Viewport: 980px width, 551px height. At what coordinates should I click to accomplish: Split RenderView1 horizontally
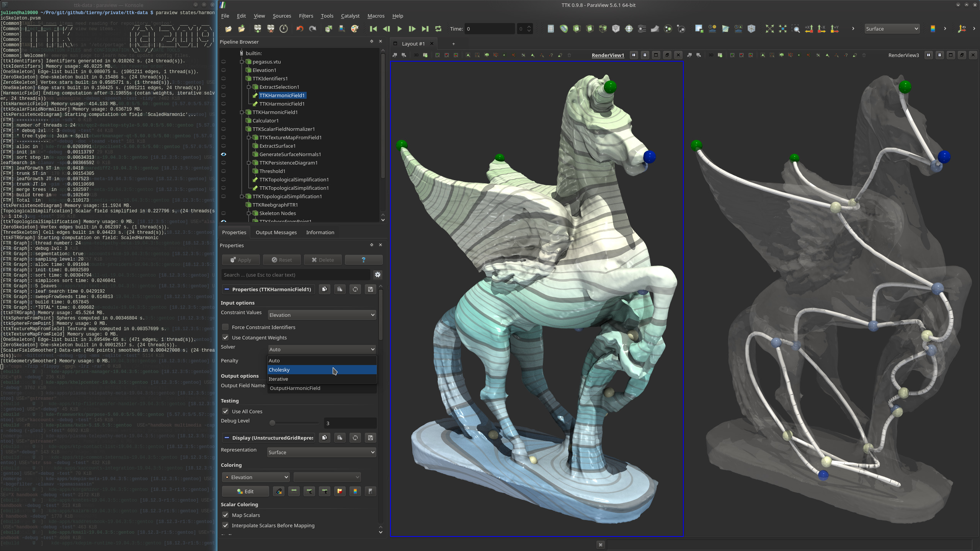point(634,55)
